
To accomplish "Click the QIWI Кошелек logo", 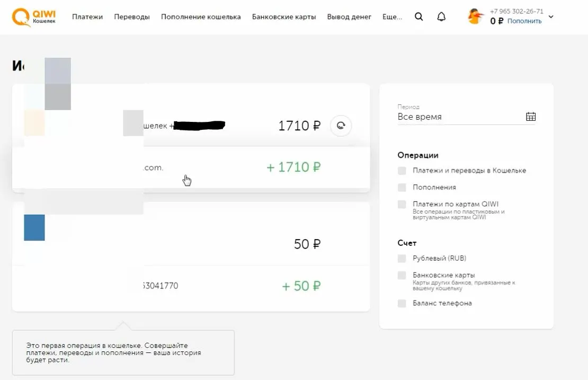I will 34,17.
